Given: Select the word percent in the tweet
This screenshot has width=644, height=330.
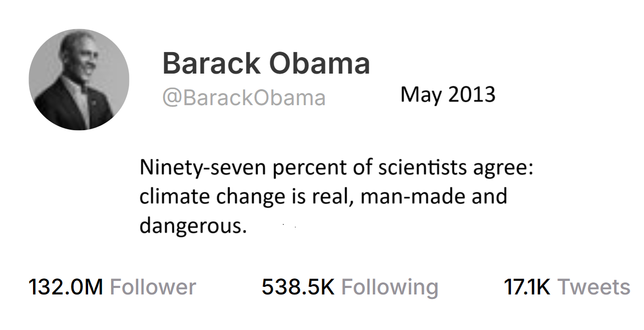Looking at the screenshot, I should point(306,168).
